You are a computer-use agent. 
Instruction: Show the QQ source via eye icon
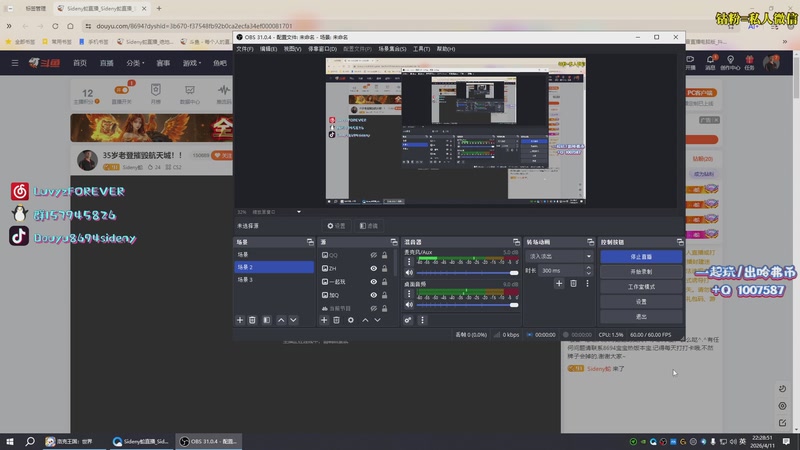coord(373,255)
